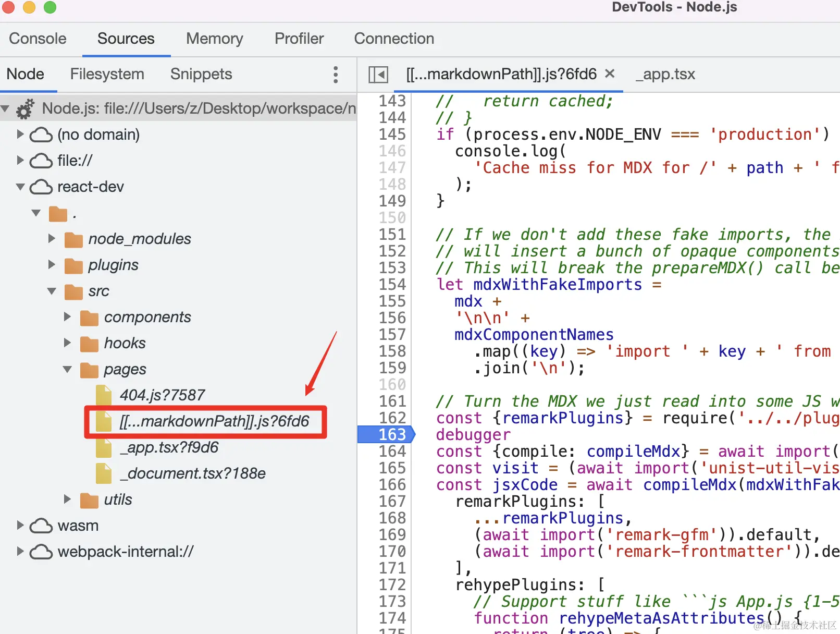Open navigator more options menu

(x=336, y=75)
